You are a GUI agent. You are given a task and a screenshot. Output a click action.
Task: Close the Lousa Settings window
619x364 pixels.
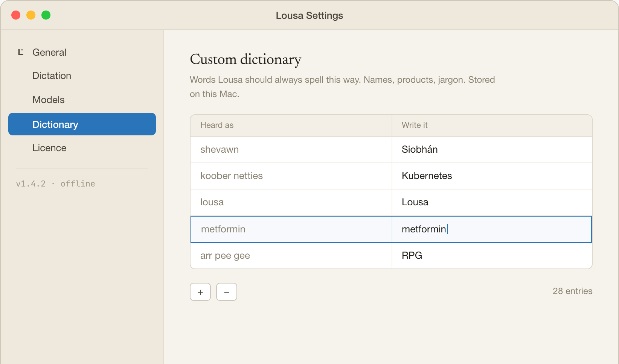16,15
